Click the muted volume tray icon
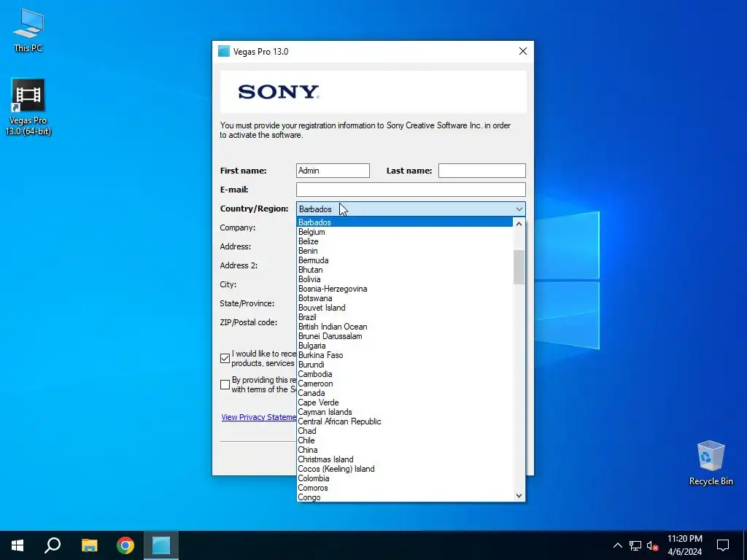This screenshot has height=560, width=747. [x=653, y=545]
